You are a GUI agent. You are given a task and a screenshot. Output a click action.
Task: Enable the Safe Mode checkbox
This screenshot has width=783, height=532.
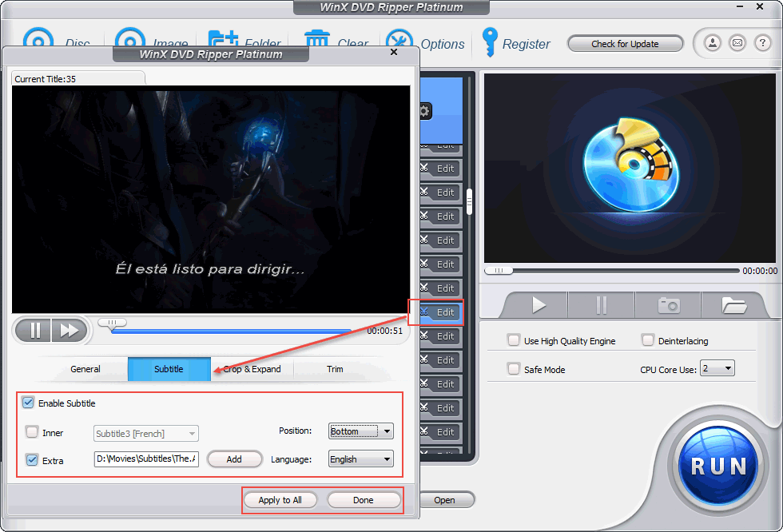tap(513, 369)
